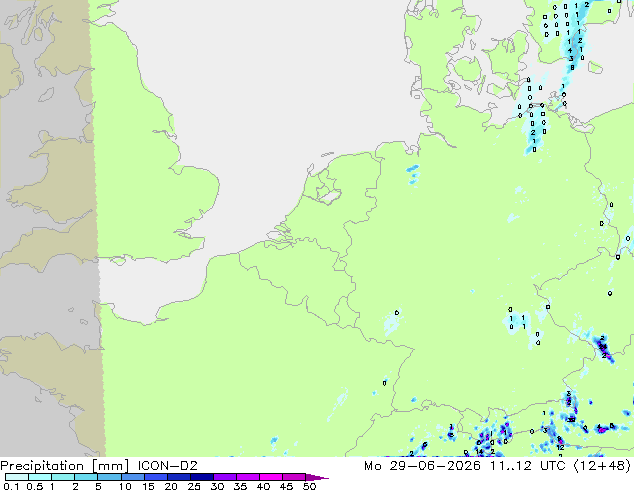Click the legend swatch between 0.5 and 1
634x490 pixels.
[x=40, y=477]
